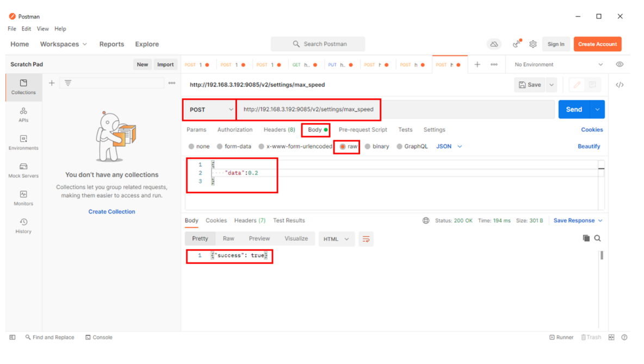The width and height of the screenshot is (644, 364).
Task: Open History in the sidebar
Action: tap(23, 225)
